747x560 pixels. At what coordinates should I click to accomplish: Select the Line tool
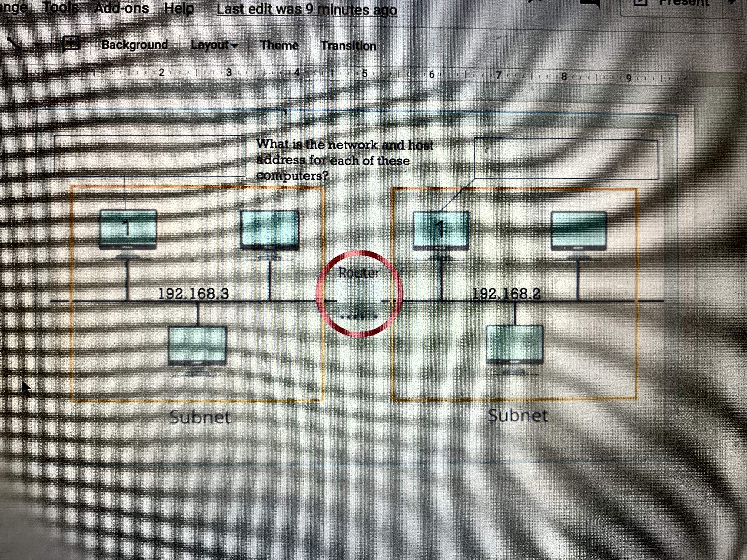tap(14, 44)
